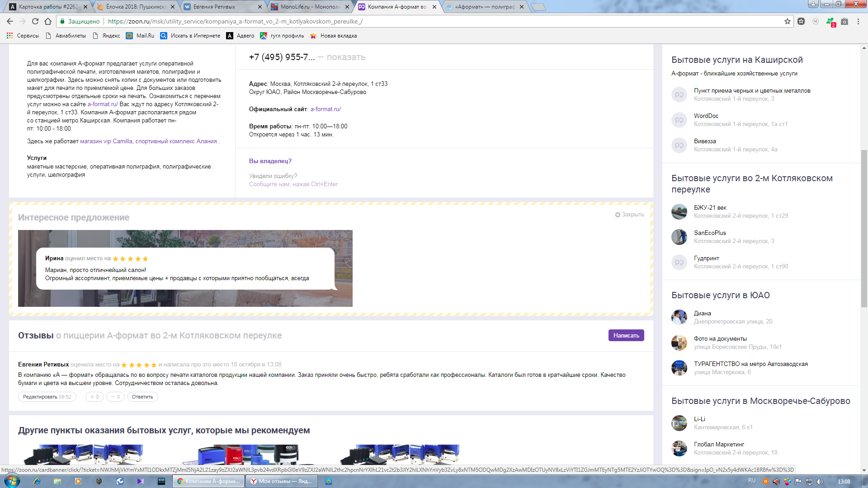Open a-format.ru/ link in description text

103,104
